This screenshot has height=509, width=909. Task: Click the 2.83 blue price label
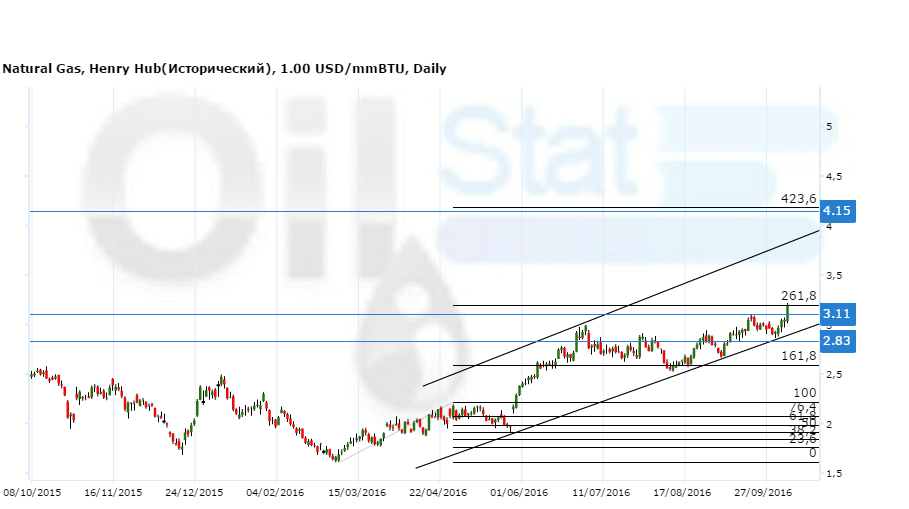click(x=836, y=342)
